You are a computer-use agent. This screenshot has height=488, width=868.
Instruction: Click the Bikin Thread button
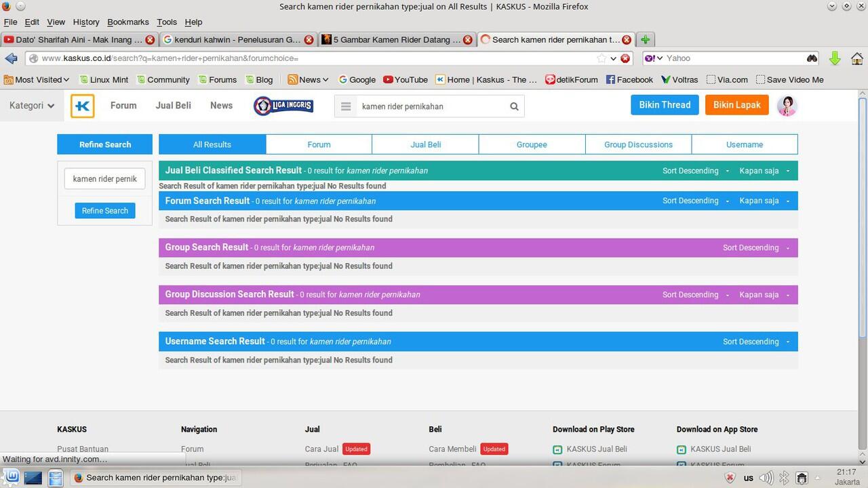pos(665,105)
